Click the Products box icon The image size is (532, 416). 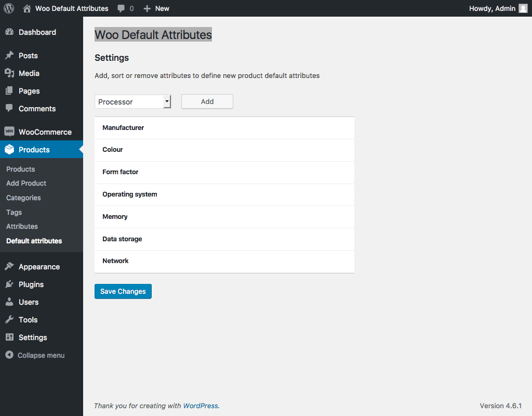coord(9,149)
